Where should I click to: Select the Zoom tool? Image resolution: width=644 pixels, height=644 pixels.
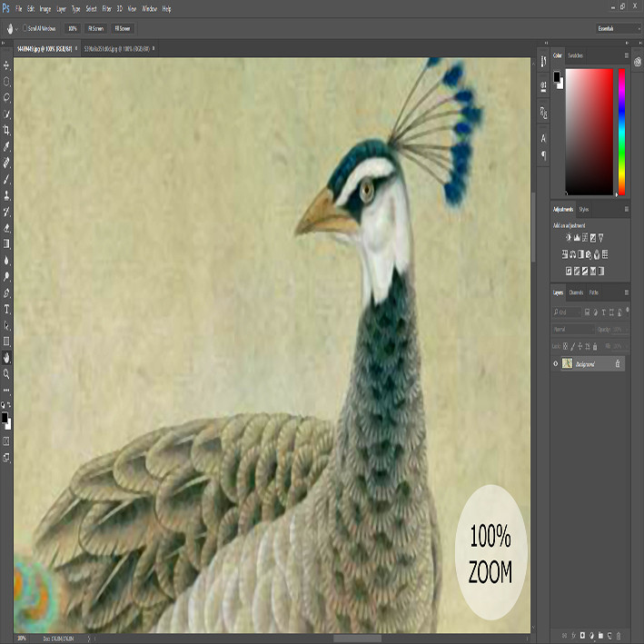(x=6, y=373)
